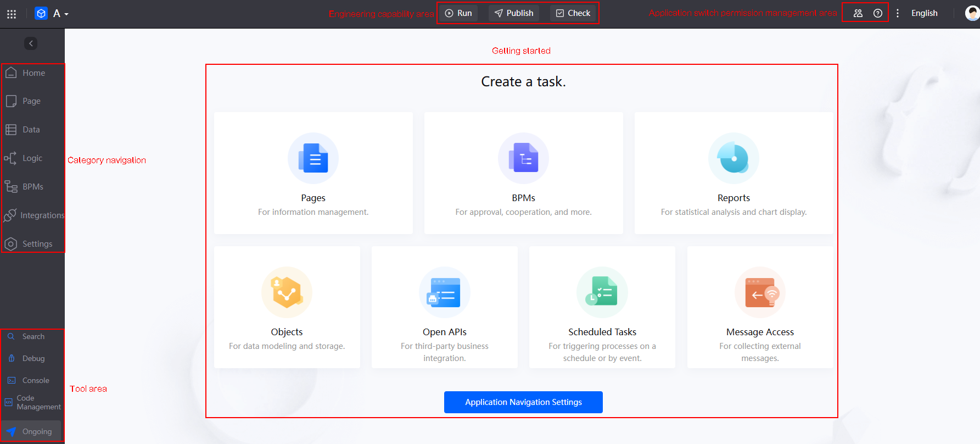Click the Data table icon
The image size is (980, 444).
tap(11, 130)
